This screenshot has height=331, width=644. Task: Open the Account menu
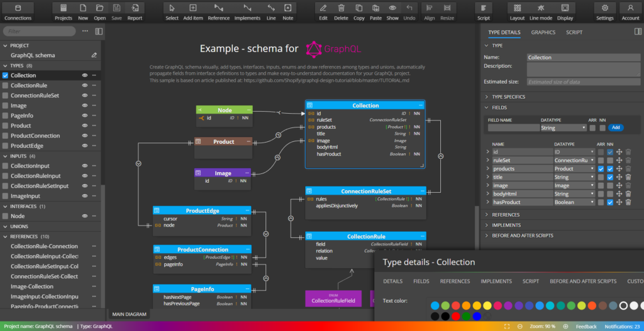[x=630, y=12]
